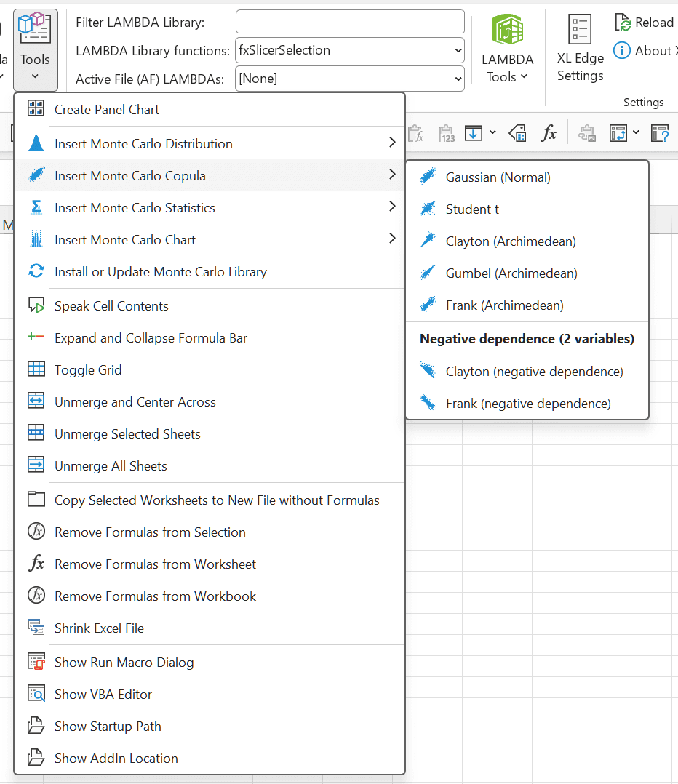Click the XL Edge Settings icon
The width and height of the screenshot is (678, 784).
click(580, 29)
